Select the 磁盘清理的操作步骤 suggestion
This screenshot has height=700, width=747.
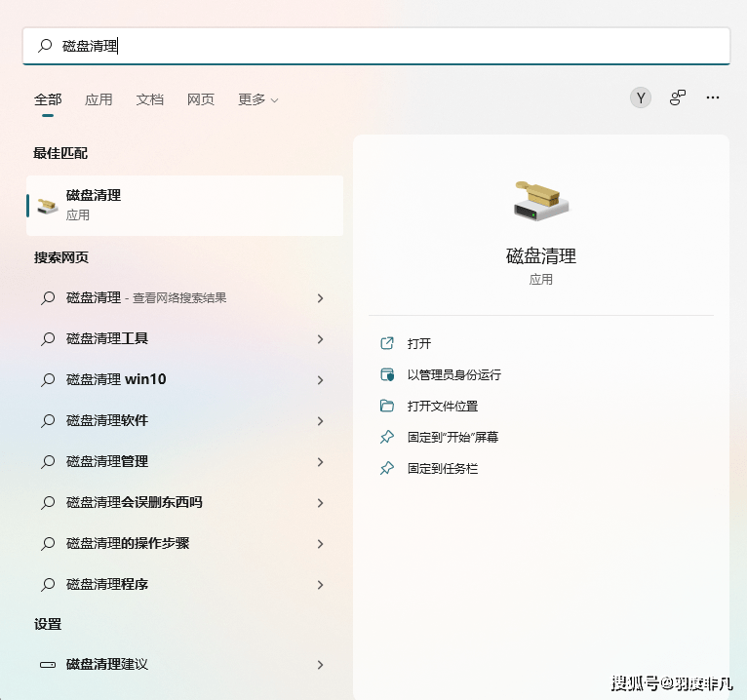[185, 544]
